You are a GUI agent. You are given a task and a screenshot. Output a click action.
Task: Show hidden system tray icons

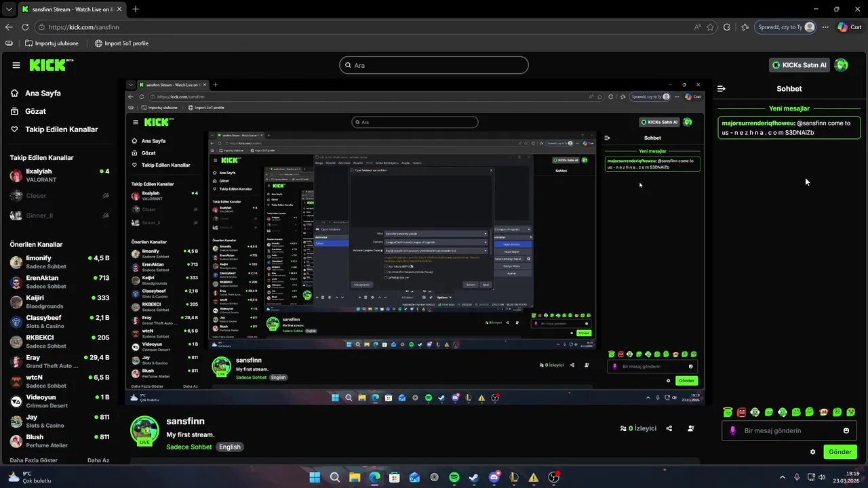point(783,477)
